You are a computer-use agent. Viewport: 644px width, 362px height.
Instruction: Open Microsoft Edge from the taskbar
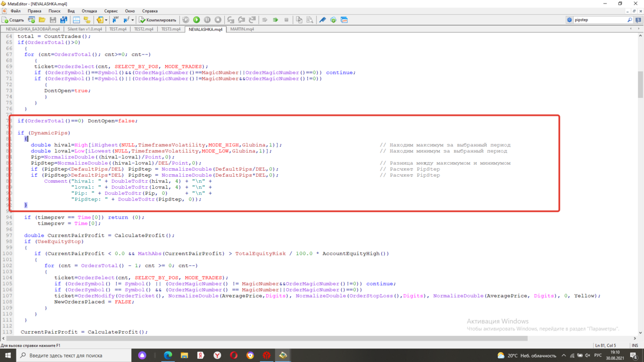(168, 356)
